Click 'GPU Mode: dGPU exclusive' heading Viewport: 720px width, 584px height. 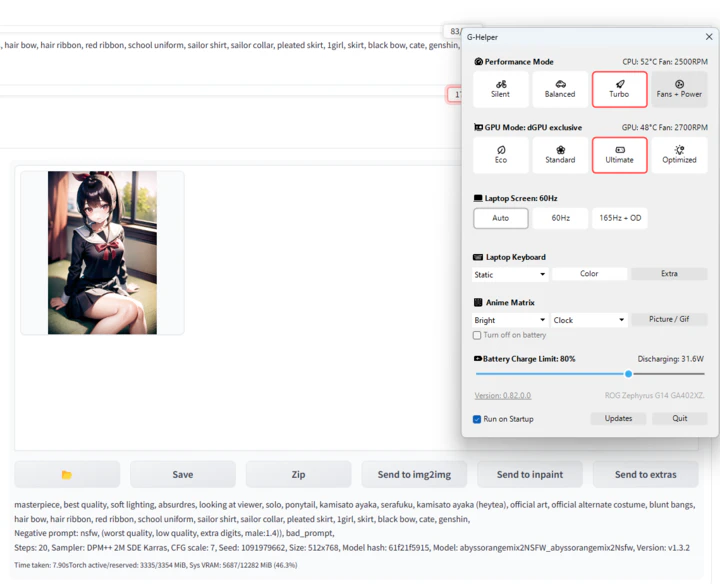[x=533, y=127]
